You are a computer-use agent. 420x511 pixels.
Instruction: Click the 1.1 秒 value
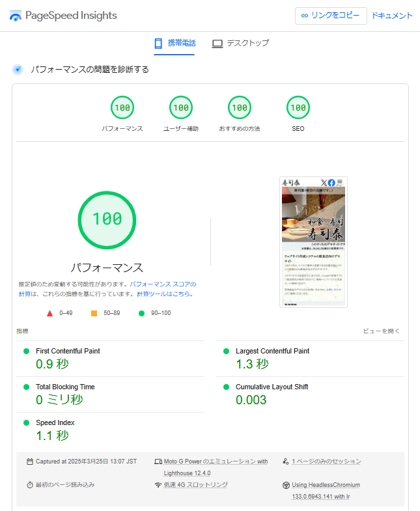52,435
